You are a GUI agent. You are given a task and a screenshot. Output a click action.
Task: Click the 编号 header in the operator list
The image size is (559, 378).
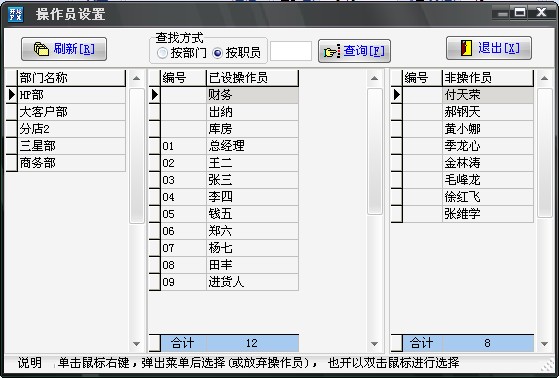coord(184,78)
